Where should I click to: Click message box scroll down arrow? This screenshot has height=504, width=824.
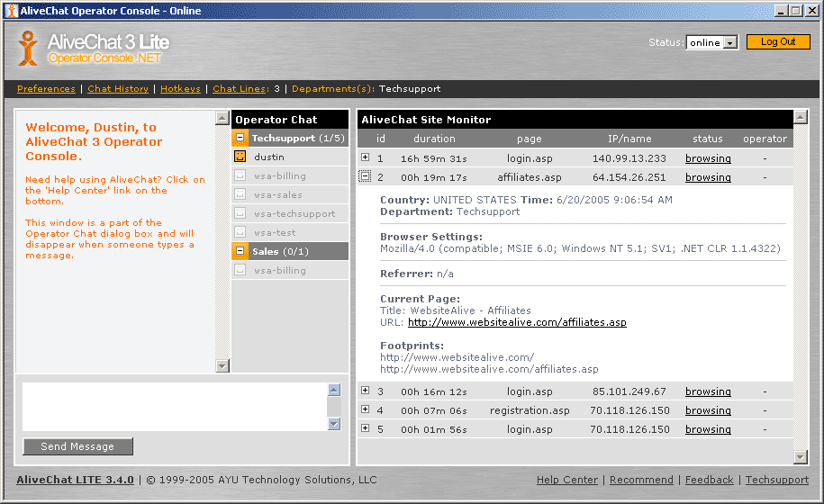click(334, 424)
